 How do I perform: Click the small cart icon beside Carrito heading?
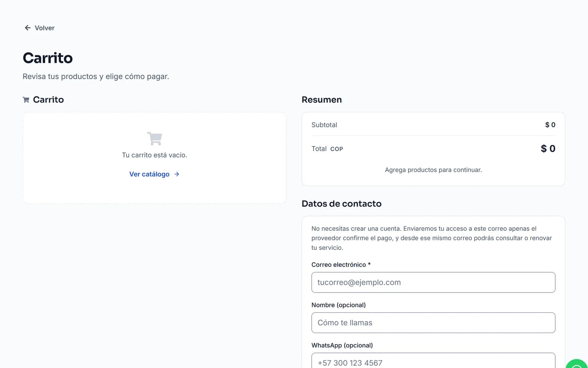26,100
